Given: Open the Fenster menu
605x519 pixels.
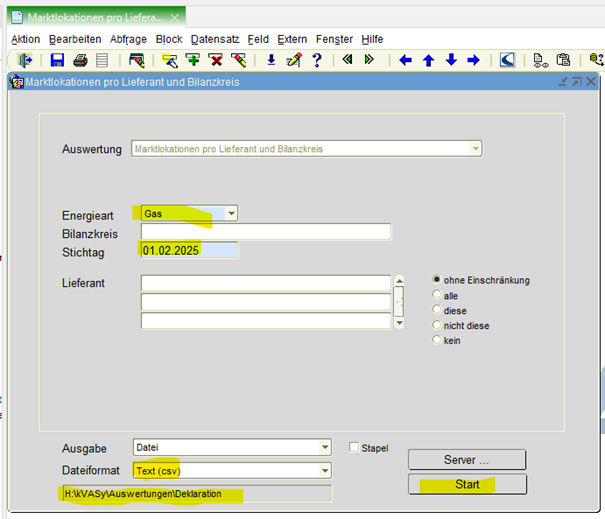Looking at the screenshot, I should (334, 39).
